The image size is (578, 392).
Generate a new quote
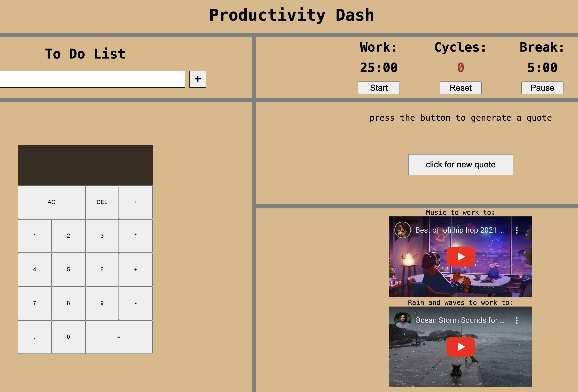click(460, 164)
